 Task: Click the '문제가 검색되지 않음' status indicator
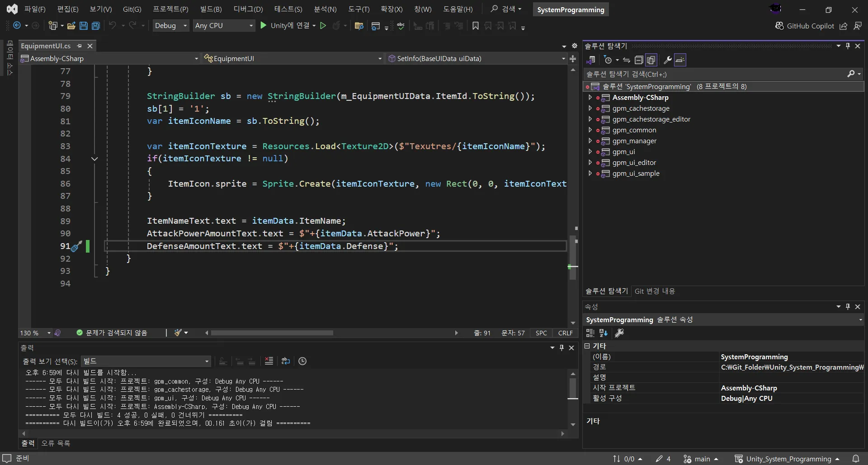112,333
